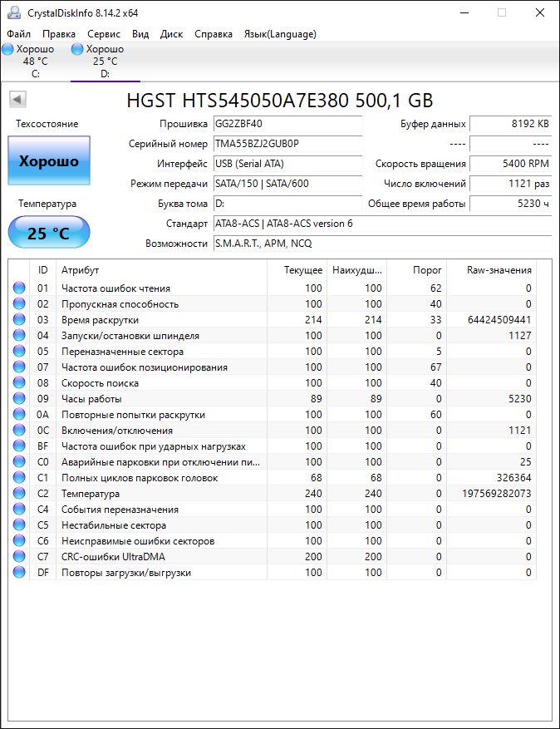
Task: Click the blue status orb for drive D:
Action: 77,49
